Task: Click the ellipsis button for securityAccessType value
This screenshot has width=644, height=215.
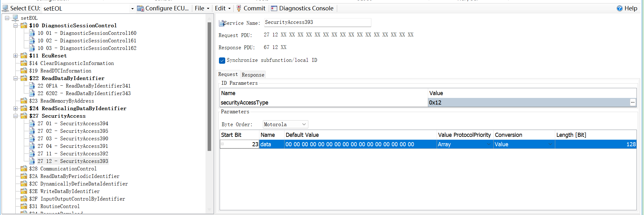Action: [x=633, y=102]
